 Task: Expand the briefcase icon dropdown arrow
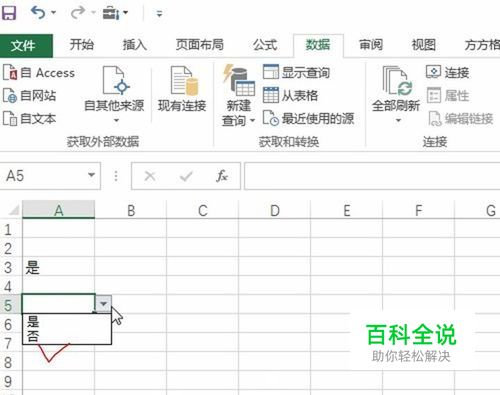[x=126, y=13]
